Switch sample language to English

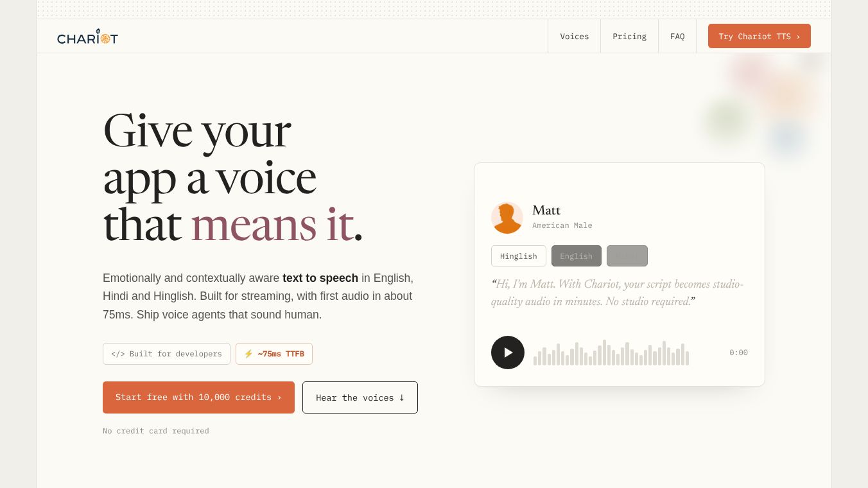pyautogui.click(x=577, y=256)
